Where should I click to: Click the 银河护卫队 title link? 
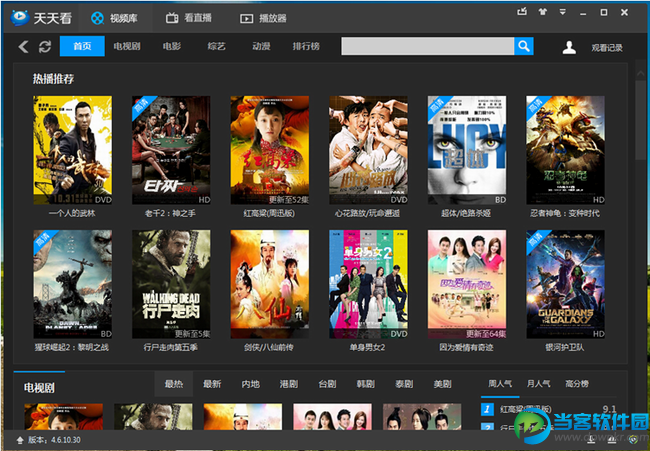click(565, 347)
